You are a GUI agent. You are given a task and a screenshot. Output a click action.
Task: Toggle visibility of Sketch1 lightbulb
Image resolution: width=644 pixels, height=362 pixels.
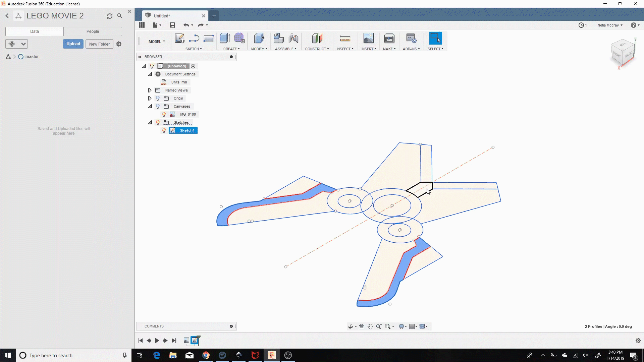click(164, 130)
